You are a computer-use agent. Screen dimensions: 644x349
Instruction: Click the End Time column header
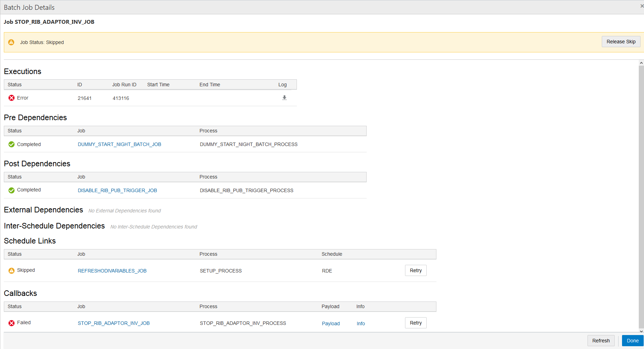pos(210,85)
